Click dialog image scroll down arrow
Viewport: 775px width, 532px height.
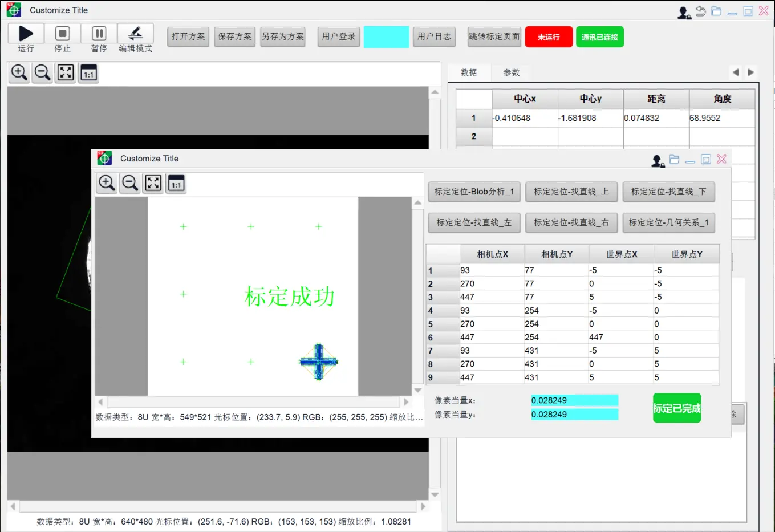coord(418,391)
